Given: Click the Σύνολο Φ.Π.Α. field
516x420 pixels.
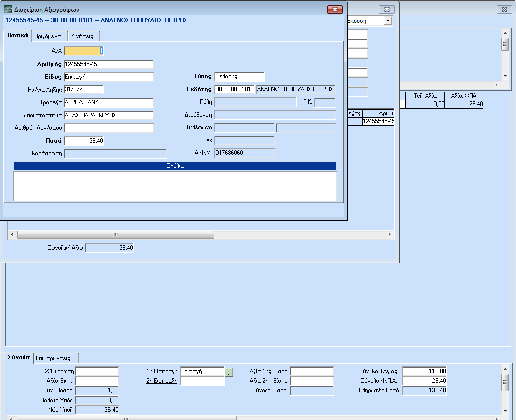Looking at the screenshot, I should pyautogui.click(x=424, y=381).
